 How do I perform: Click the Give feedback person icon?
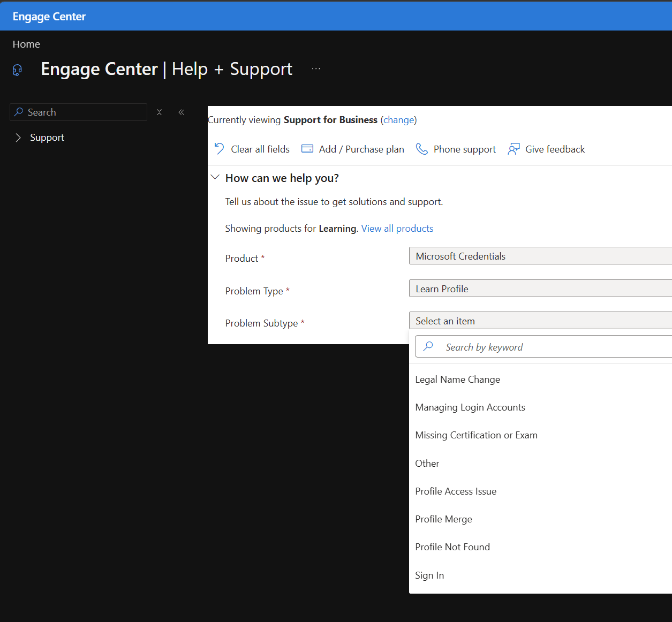click(x=514, y=149)
